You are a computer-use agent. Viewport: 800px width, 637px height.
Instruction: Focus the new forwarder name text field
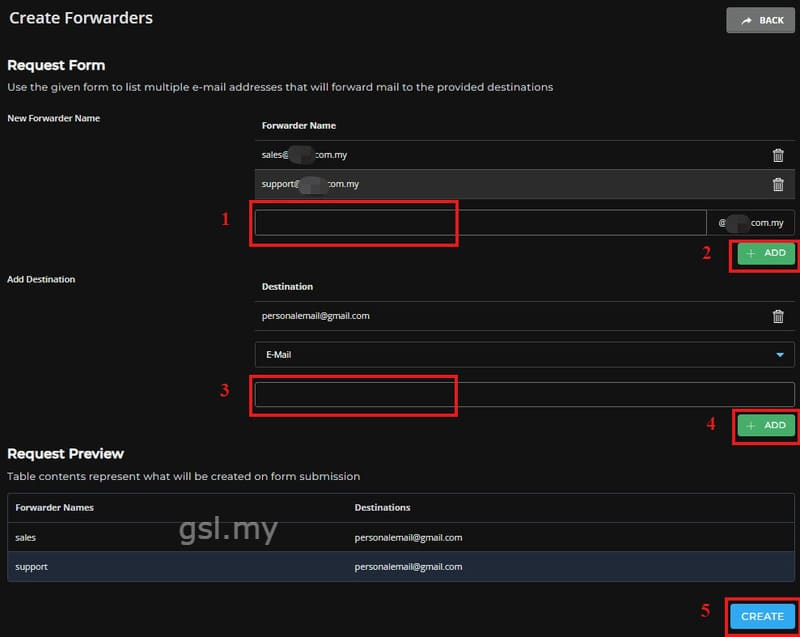point(480,222)
